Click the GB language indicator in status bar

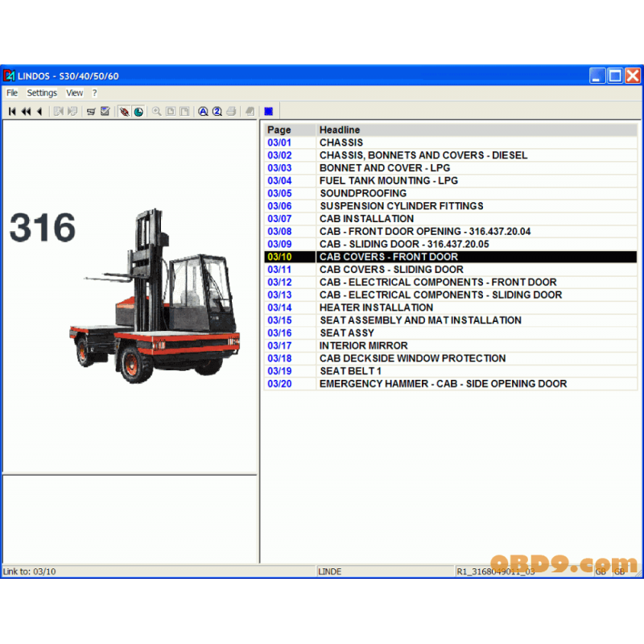coord(601,571)
